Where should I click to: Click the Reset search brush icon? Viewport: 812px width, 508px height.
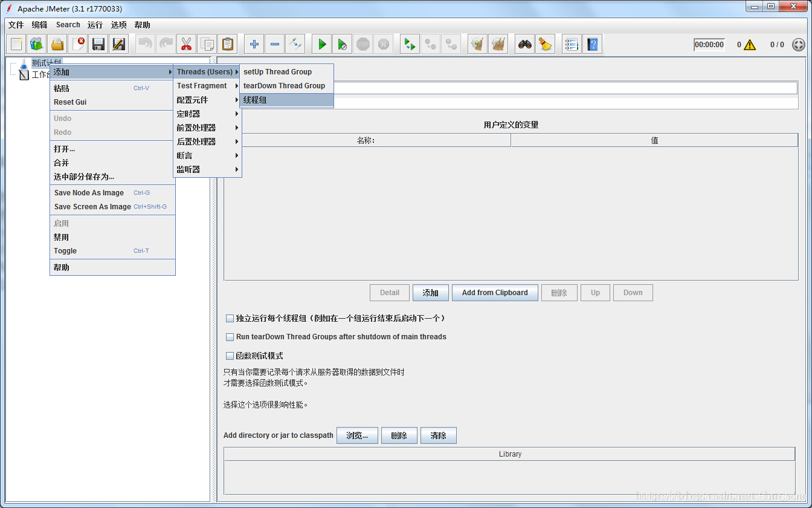(x=546, y=44)
